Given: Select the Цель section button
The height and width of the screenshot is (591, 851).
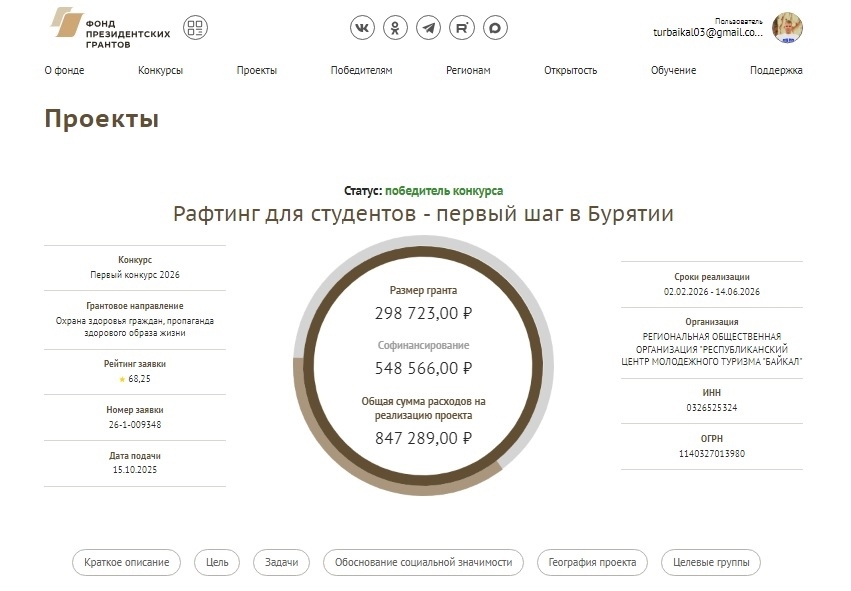Looking at the screenshot, I should coord(217,562).
